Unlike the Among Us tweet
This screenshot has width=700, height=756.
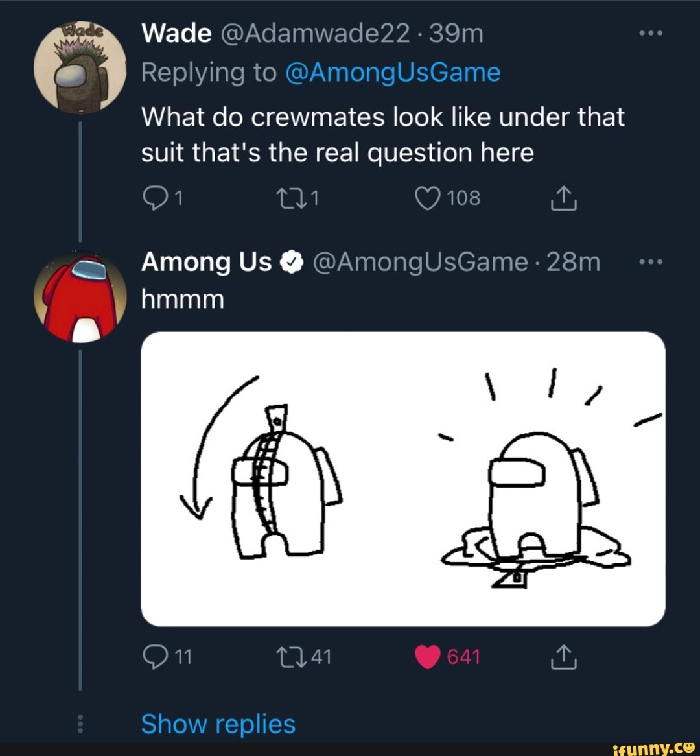coord(428,656)
